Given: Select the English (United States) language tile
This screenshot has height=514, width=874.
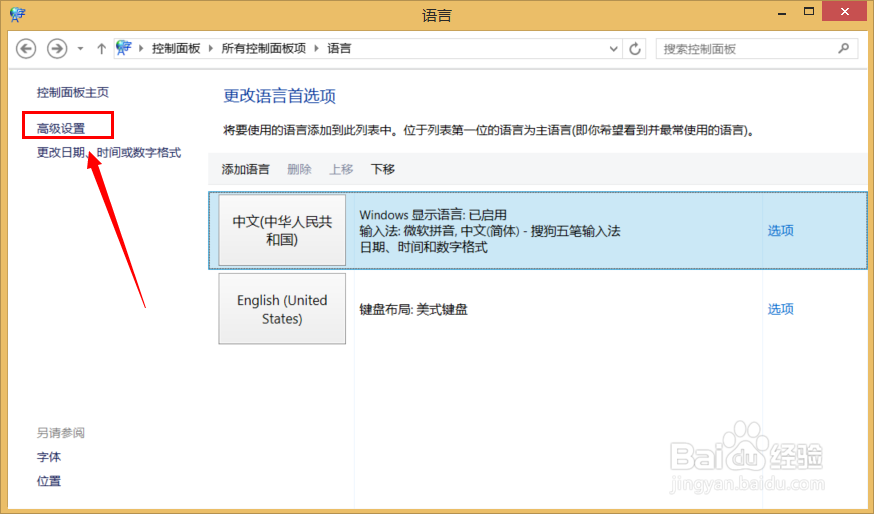Looking at the screenshot, I should click(x=282, y=309).
